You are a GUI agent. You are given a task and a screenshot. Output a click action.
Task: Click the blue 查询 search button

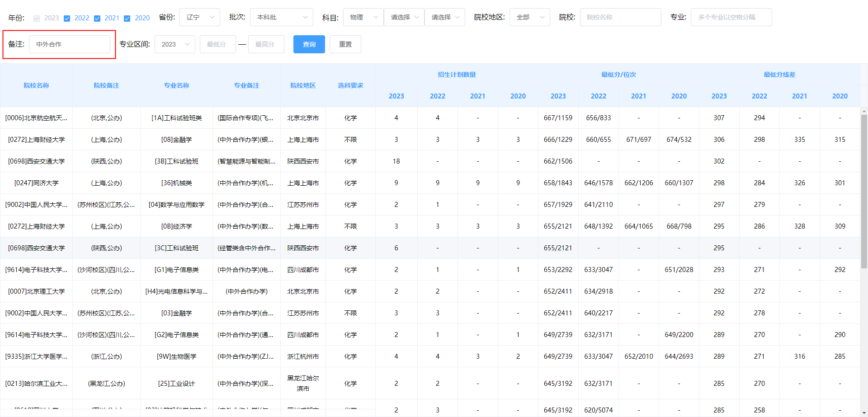click(x=309, y=44)
